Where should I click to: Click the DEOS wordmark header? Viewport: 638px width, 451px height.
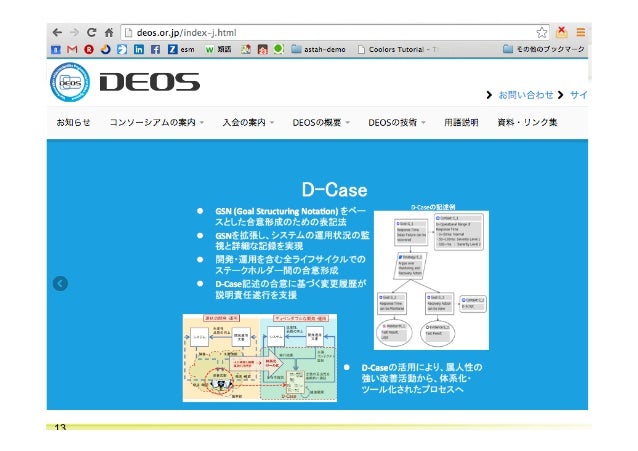(x=150, y=82)
